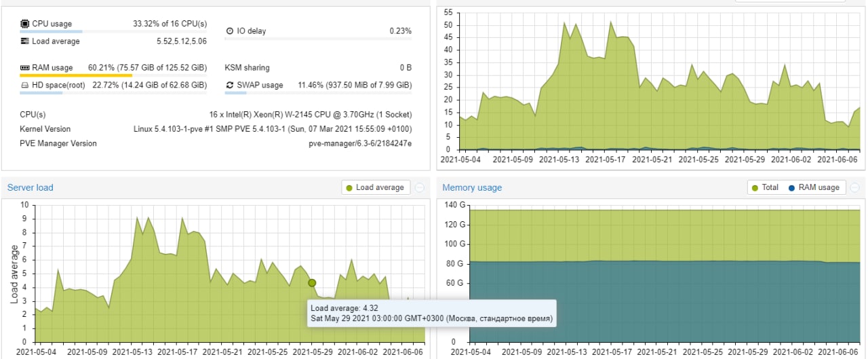868x359 pixels.
Task: Click the highlighted data point on Server load chart
Action: click(312, 283)
